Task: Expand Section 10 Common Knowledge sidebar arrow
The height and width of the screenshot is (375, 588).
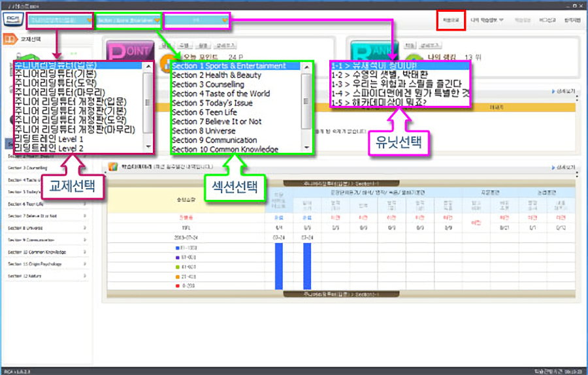Action: tap(85, 252)
